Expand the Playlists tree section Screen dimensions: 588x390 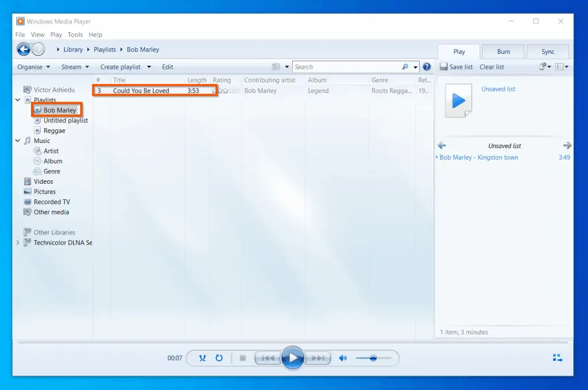click(18, 99)
